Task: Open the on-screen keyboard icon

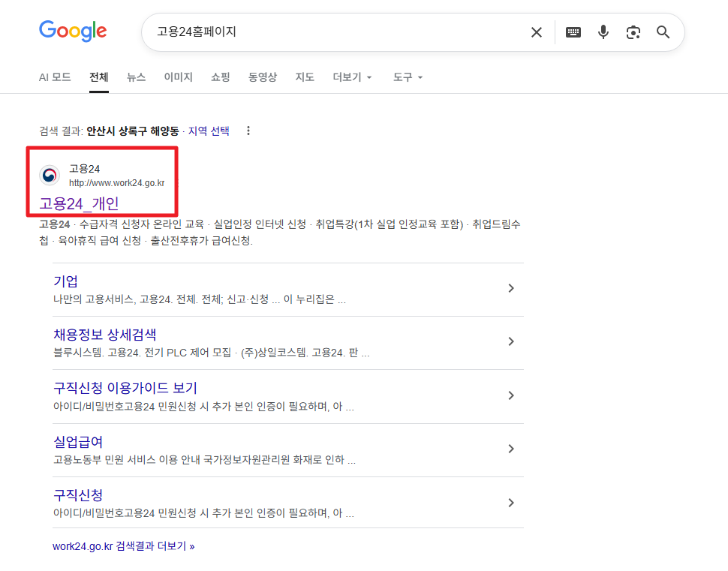Action: [573, 32]
